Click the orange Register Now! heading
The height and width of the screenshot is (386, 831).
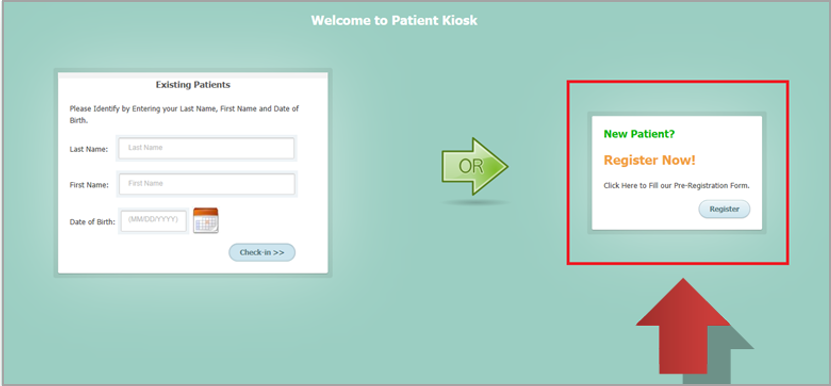coord(650,160)
